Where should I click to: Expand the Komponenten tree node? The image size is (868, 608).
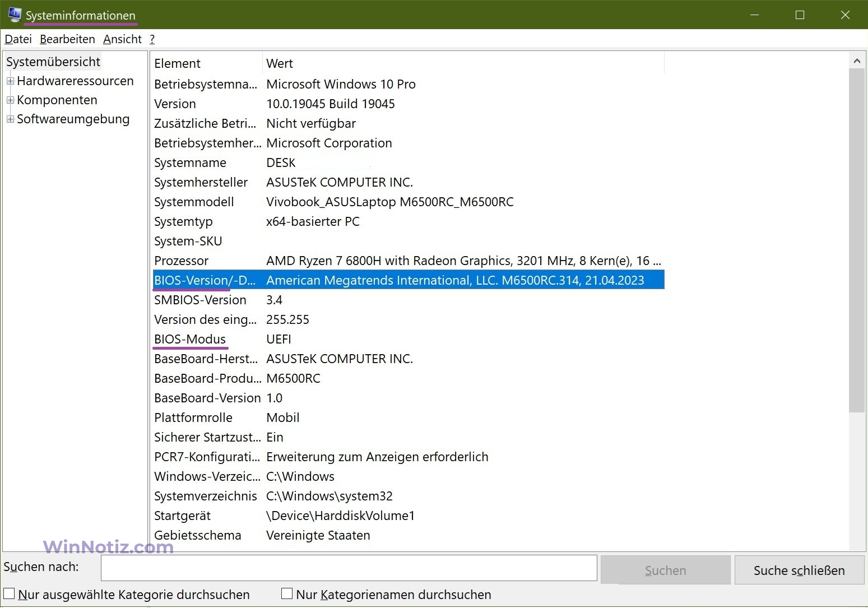(10, 100)
